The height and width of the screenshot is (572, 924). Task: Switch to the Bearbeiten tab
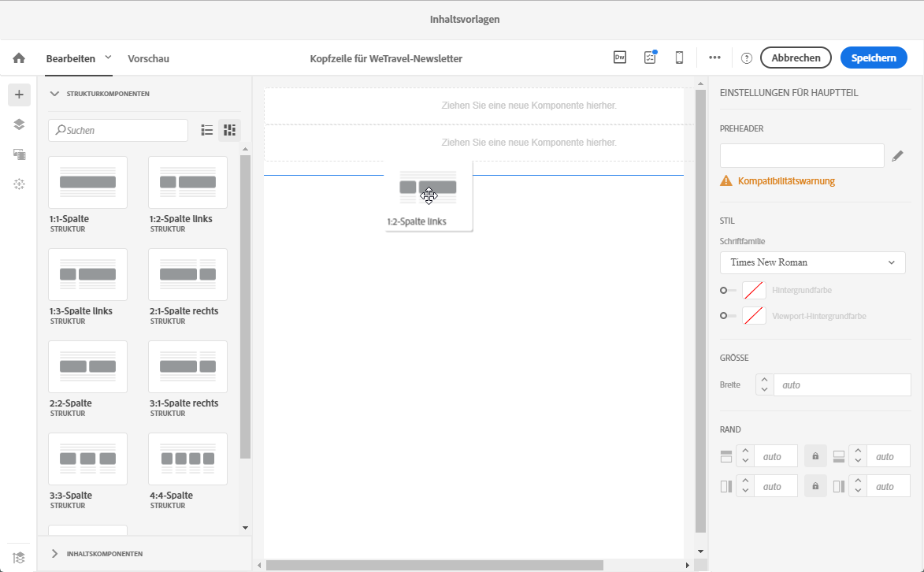pos(71,58)
